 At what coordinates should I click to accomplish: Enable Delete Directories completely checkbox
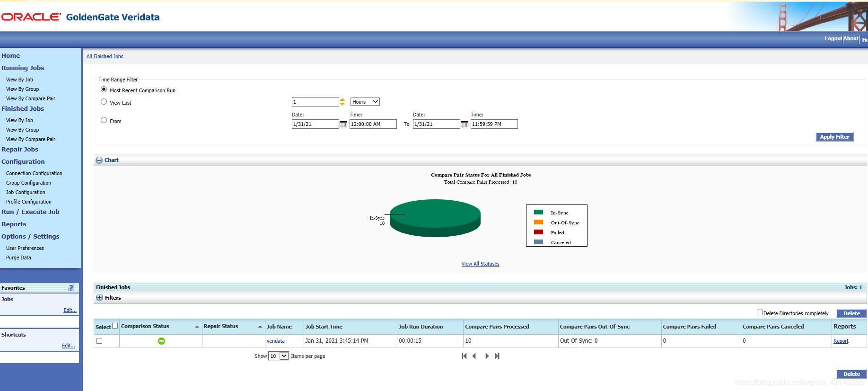760,312
